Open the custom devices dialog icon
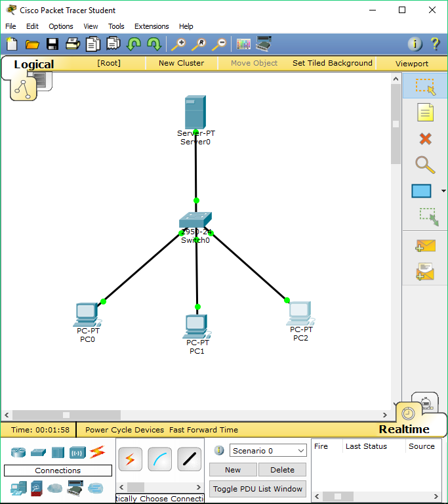448x504 pixels. pos(264,44)
